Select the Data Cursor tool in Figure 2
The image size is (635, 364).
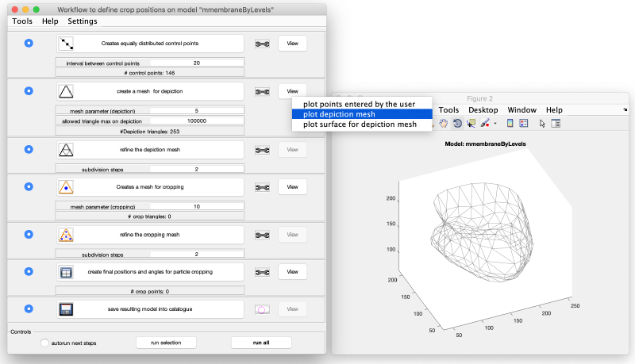tap(471, 124)
